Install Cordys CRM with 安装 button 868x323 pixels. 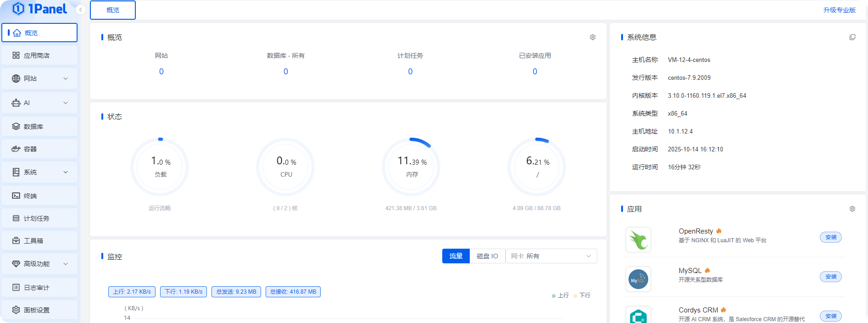point(831,316)
